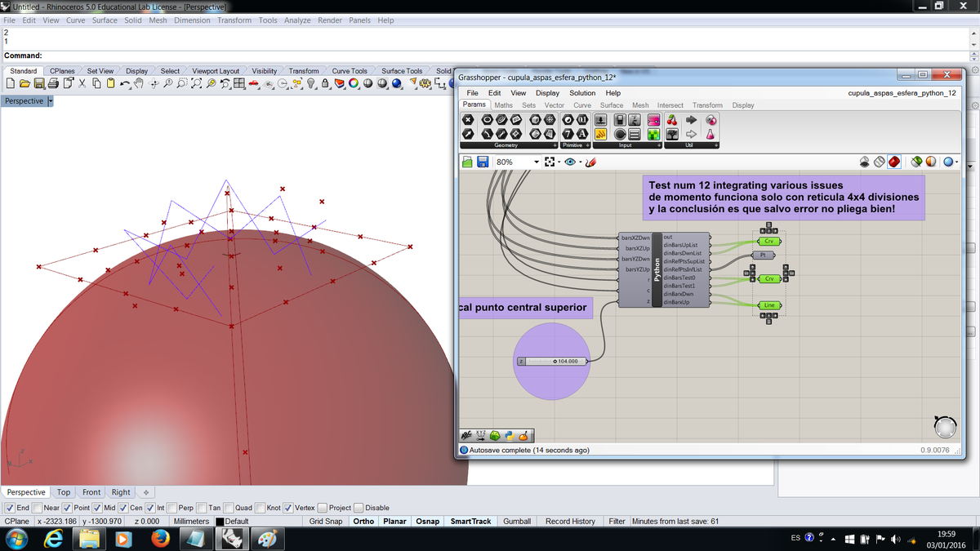
Task: Click the New file icon in Rhino toolbar
Action: (10, 83)
